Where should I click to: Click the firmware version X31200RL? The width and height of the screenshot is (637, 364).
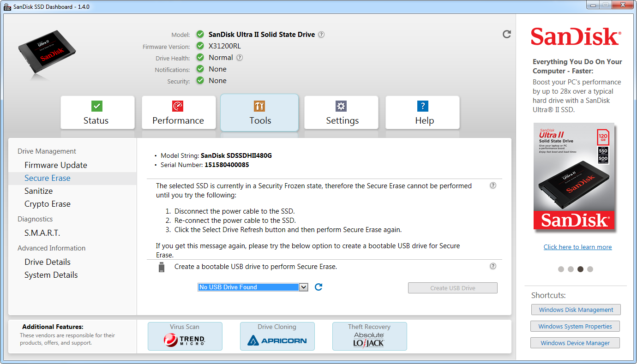tap(225, 46)
